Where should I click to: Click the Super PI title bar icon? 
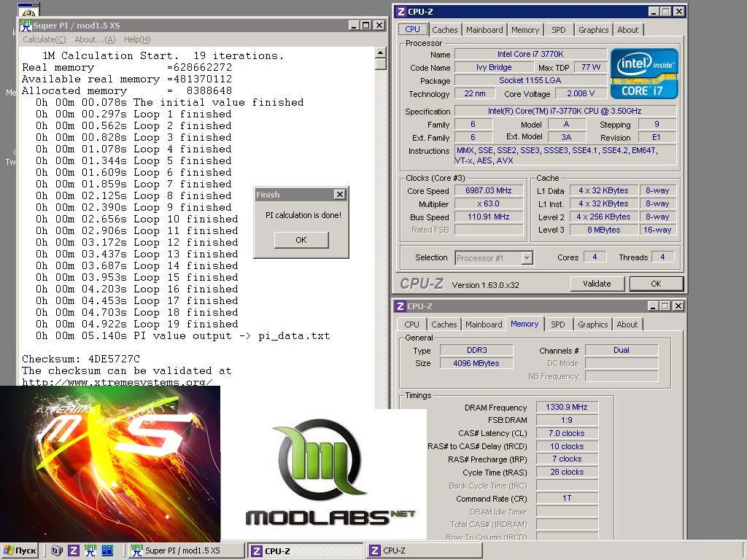click(26, 26)
